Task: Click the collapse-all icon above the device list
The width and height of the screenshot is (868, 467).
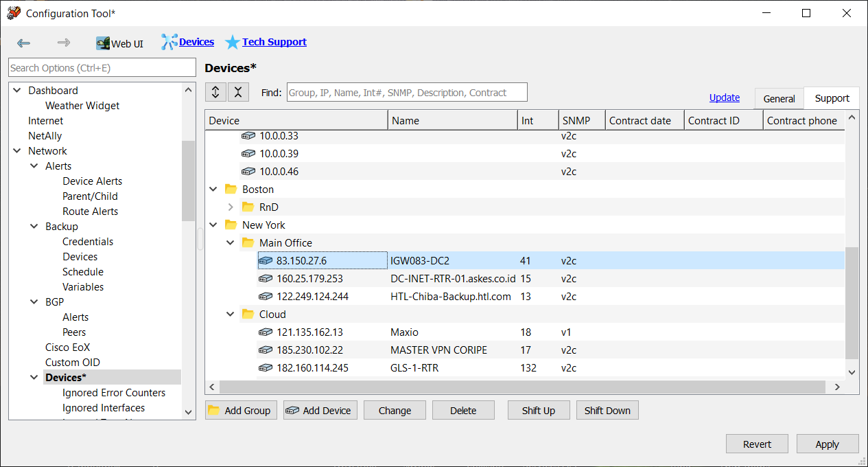Action: coord(237,91)
